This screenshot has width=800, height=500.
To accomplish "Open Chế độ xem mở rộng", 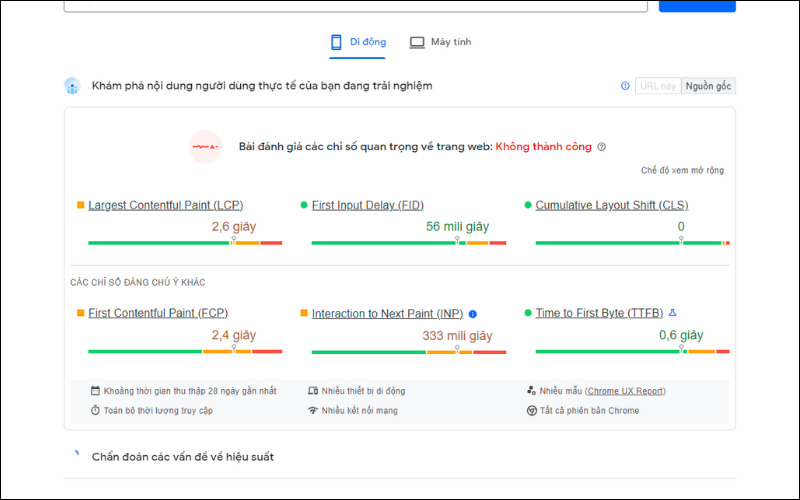I will (x=682, y=170).
